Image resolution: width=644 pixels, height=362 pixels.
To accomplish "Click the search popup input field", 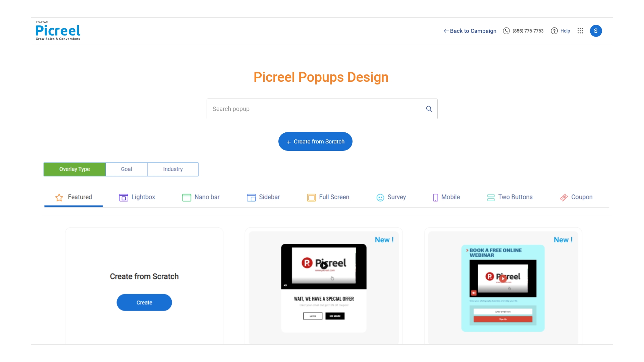I will tap(322, 108).
